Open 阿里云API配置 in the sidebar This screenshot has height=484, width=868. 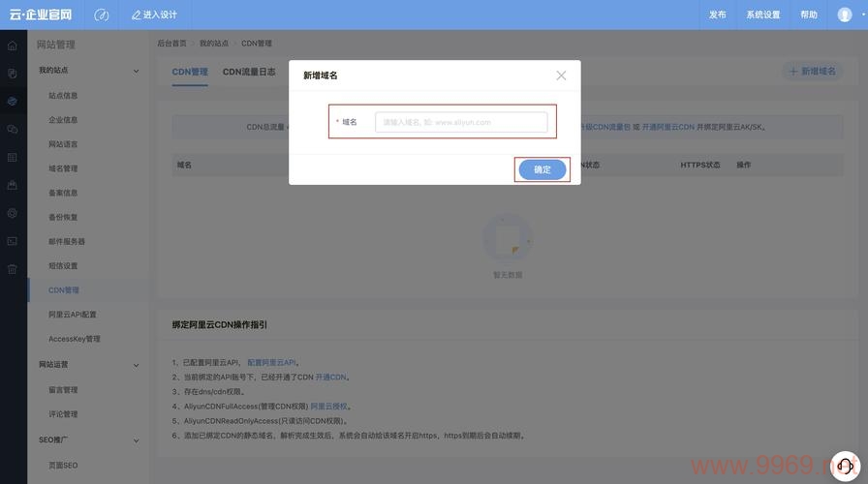73,315
